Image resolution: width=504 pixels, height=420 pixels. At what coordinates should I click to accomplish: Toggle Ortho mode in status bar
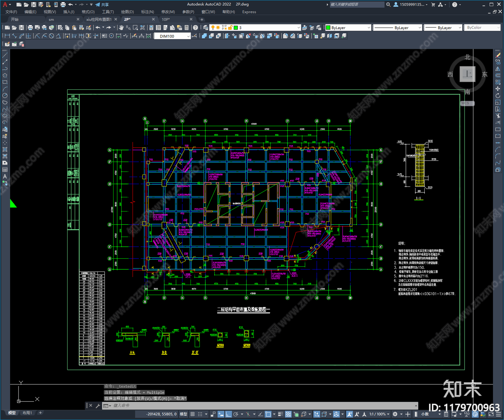tap(228, 414)
